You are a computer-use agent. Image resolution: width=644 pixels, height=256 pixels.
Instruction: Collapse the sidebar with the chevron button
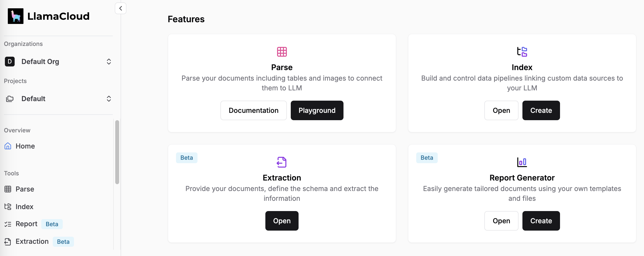pos(121,9)
